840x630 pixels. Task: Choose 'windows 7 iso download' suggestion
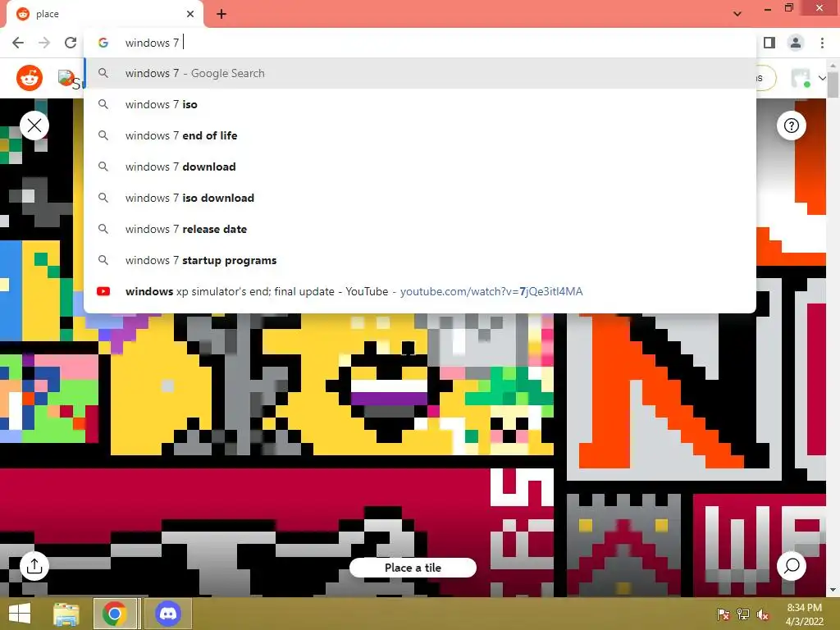pyautogui.click(x=420, y=198)
